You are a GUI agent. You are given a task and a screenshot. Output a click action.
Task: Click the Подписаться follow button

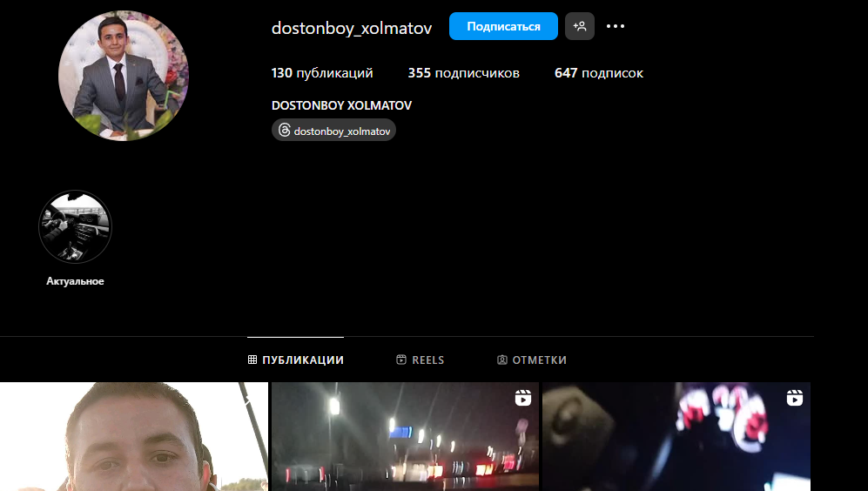tap(503, 26)
